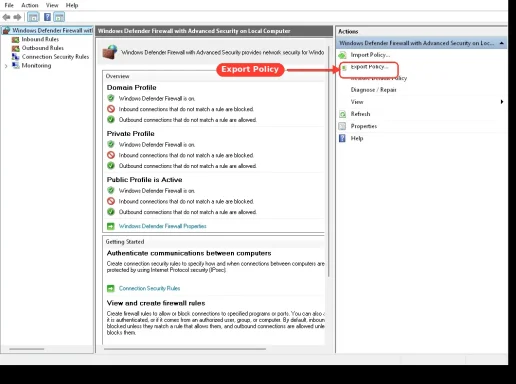516x384 pixels.
Task: Click Help in Actions pane
Action: (x=357, y=138)
